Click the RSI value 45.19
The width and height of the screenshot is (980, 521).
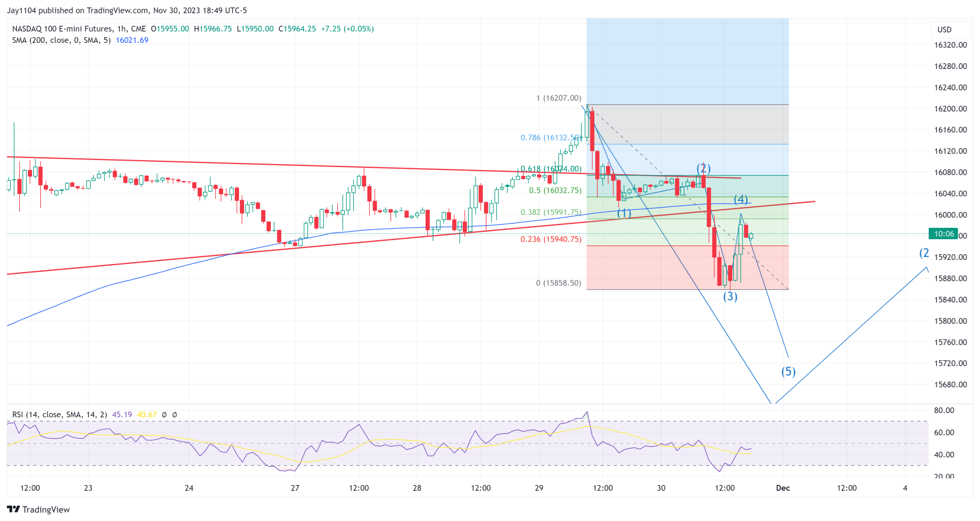[x=122, y=415]
